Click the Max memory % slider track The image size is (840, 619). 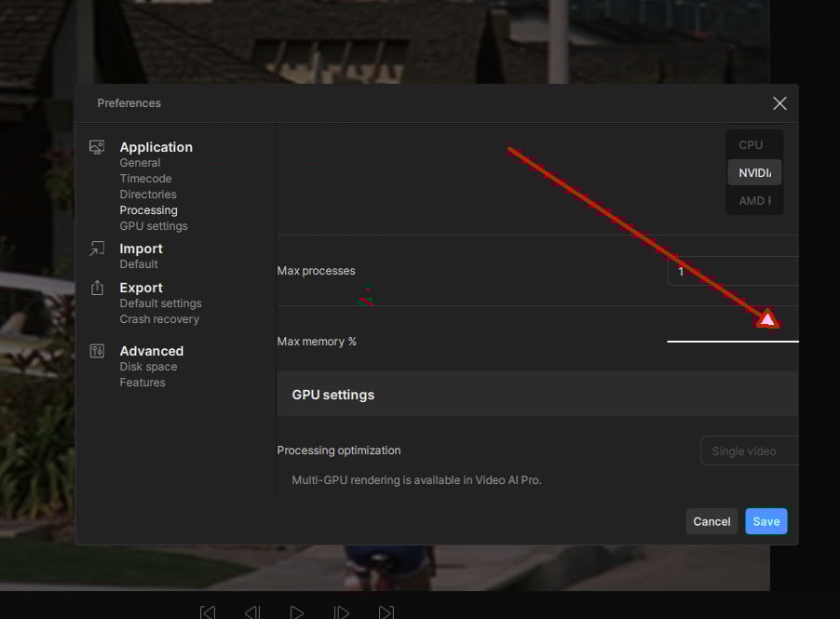pyautogui.click(x=732, y=342)
